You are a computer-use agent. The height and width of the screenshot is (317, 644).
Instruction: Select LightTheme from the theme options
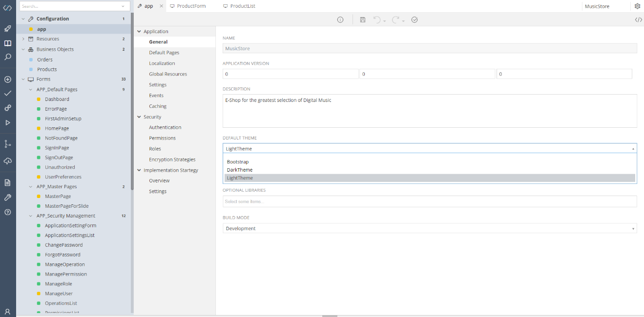pyautogui.click(x=430, y=178)
